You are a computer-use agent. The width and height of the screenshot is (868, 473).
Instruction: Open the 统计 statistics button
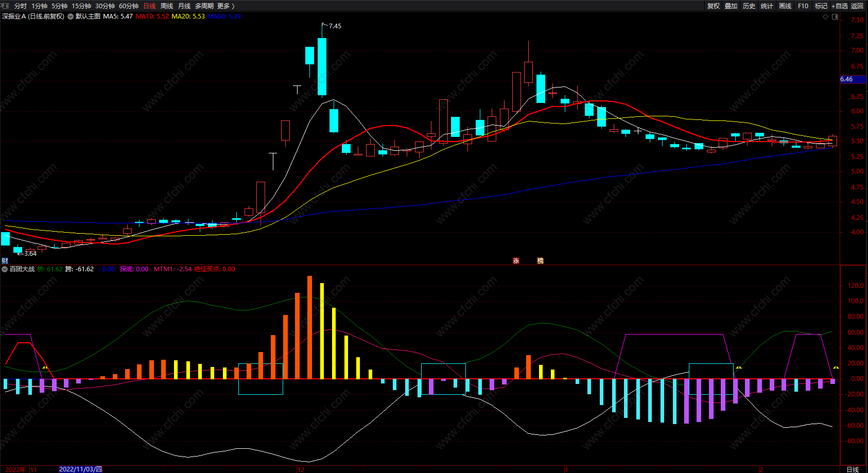click(x=767, y=6)
